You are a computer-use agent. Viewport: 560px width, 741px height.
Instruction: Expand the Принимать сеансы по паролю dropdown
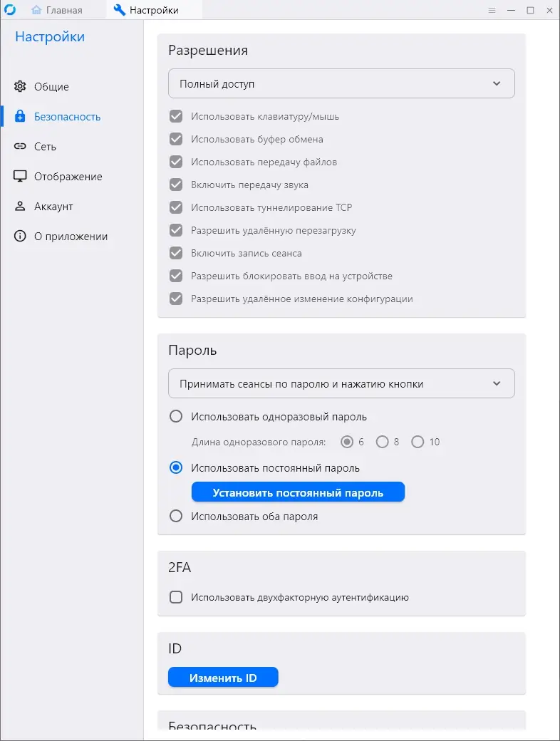(341, 384)
